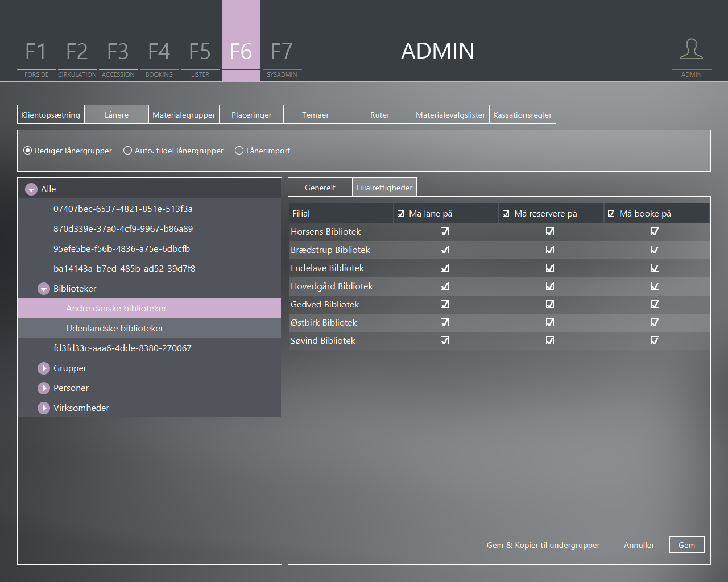
Task: Select the Lånere tab
Action: [x=117, y=114]
